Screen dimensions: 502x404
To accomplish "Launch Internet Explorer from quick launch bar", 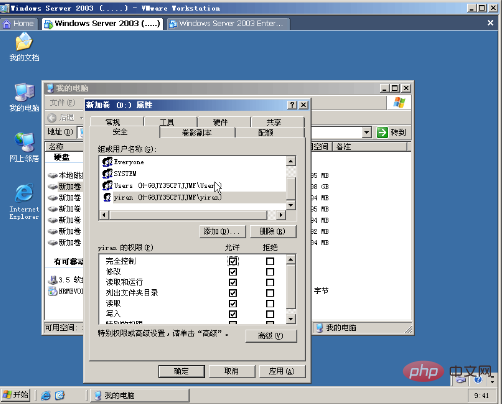I will 46,395.
